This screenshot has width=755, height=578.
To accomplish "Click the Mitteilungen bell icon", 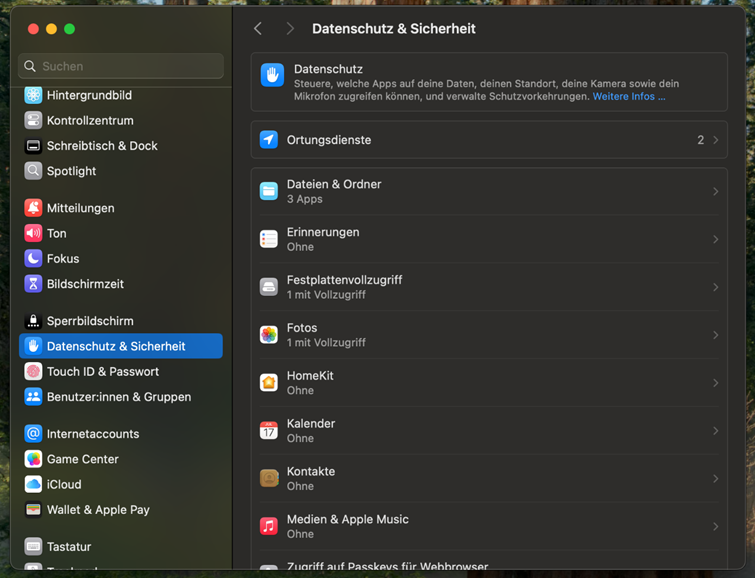I will tap(33, 208).
